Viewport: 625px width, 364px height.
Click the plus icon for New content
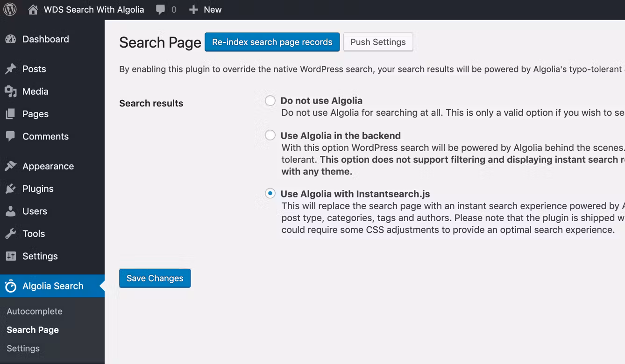pos(193,9)
